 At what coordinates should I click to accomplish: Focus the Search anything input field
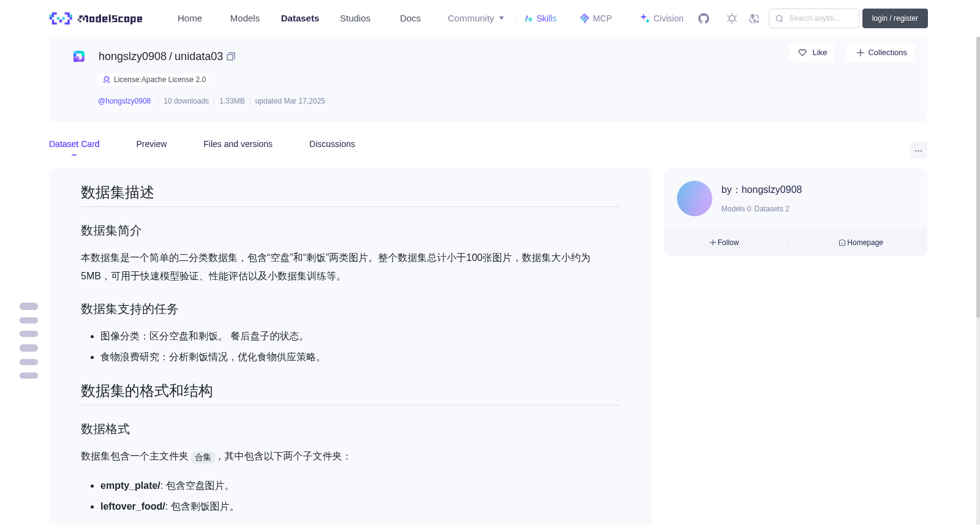814,18
